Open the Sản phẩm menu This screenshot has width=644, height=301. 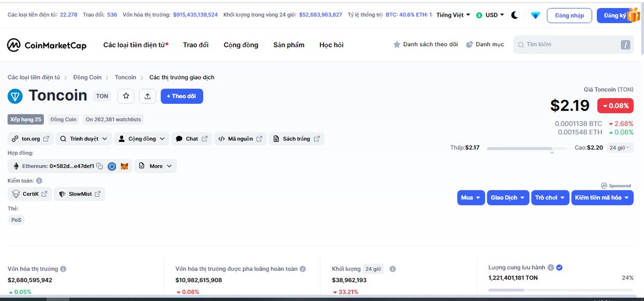[289, 45]
